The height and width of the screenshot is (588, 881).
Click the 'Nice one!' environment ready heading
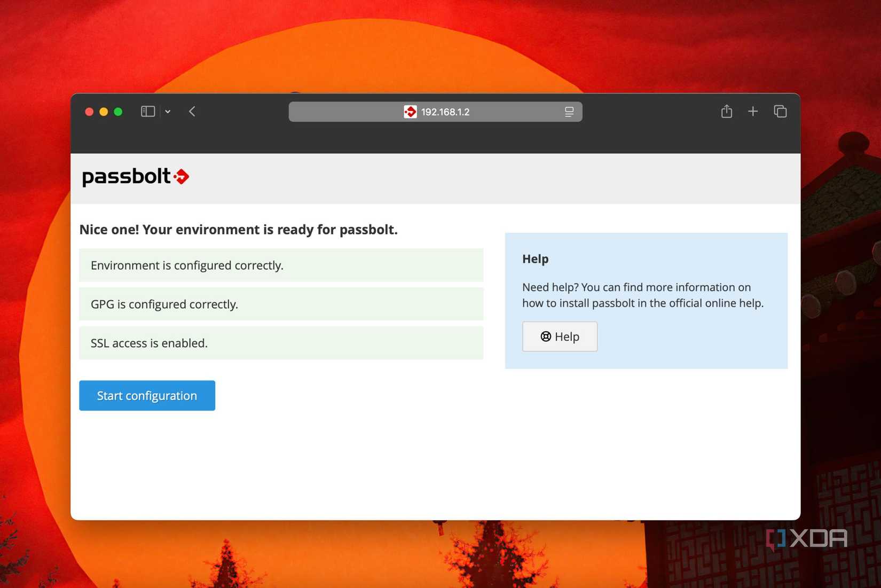click(x=239, y=229)
